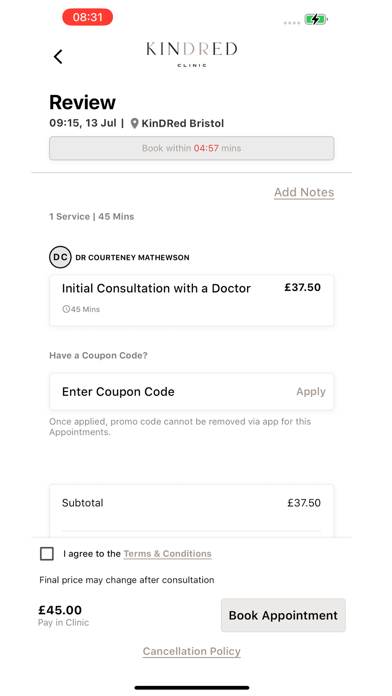Click the location pin icon
Image resolution: width=392 pixels, height=696 pixels.
pyautogui.click(x=134, y=123)
